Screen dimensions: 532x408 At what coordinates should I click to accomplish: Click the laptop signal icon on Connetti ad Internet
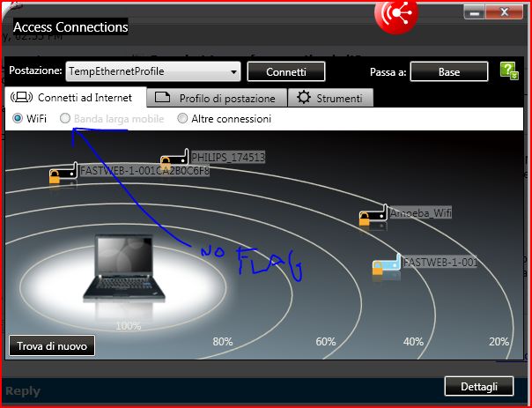[x=22, y=98]
